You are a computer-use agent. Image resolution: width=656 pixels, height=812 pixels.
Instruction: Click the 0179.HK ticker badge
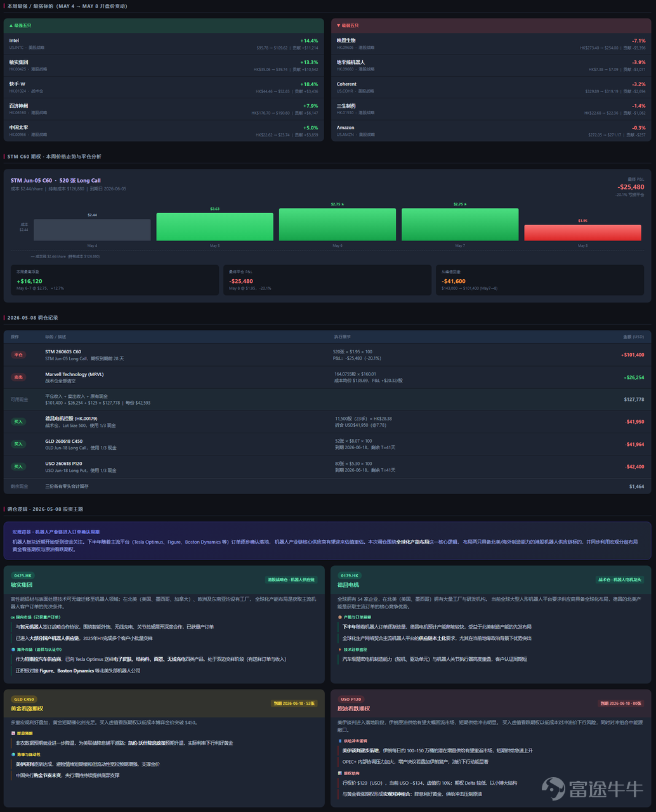350,575
